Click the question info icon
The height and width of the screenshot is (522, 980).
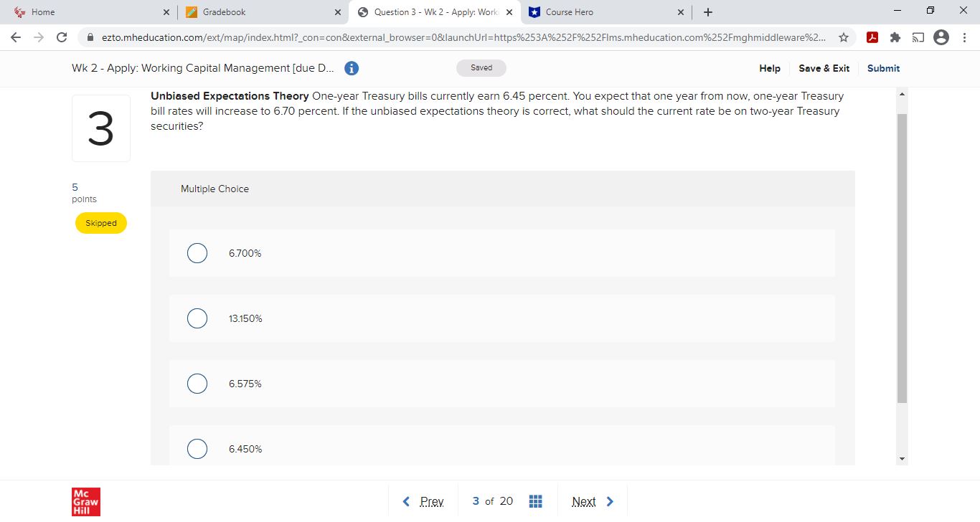coord(351,68)
